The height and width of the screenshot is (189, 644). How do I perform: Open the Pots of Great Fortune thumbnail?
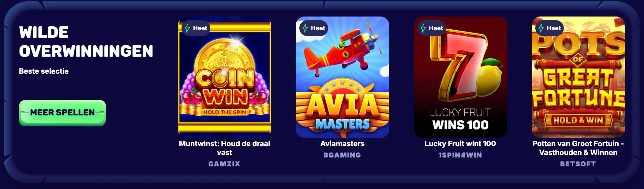tap(578, 77)
